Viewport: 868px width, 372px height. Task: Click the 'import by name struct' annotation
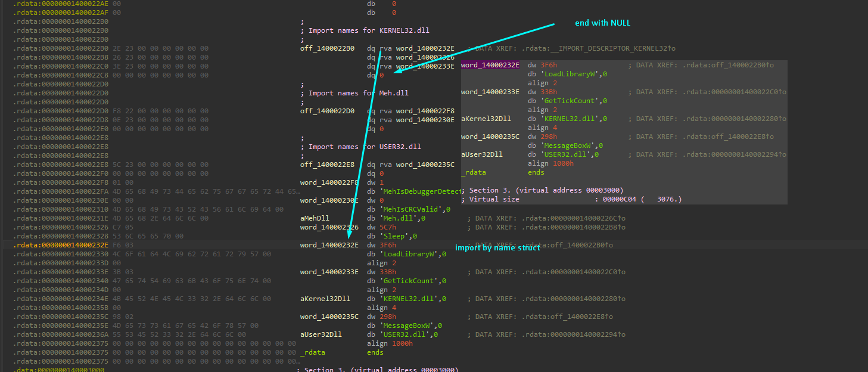tap(497, 248)
